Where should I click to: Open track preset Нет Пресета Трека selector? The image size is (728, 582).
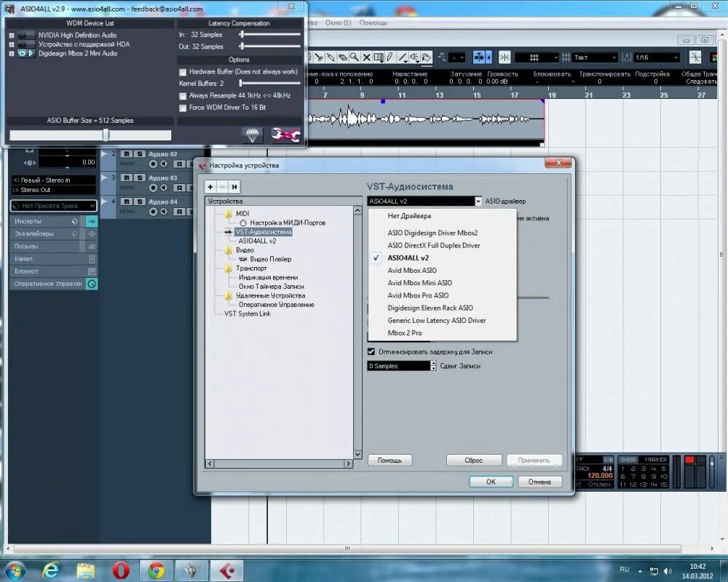(x=53, y=206)
